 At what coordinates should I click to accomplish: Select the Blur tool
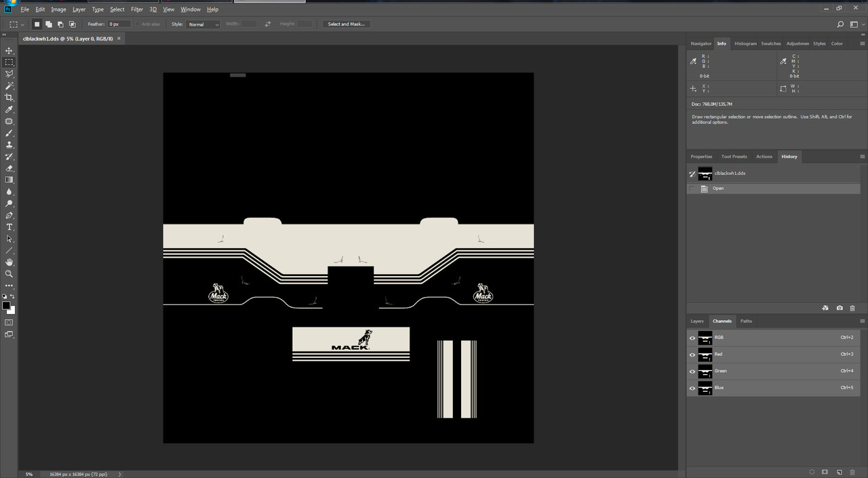pyautogui.click(x=9, y=192)
